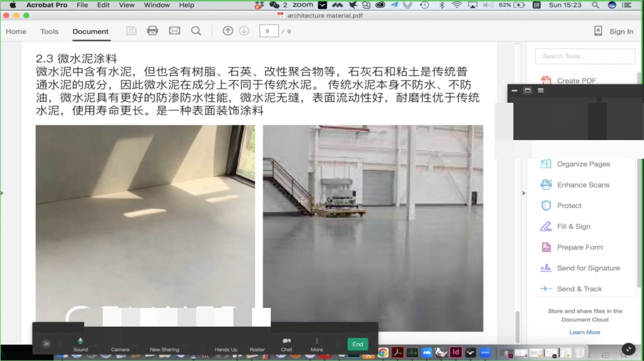Click the email envelope icon
Viewport: 644px width, 361px height.
click(175, 31)
